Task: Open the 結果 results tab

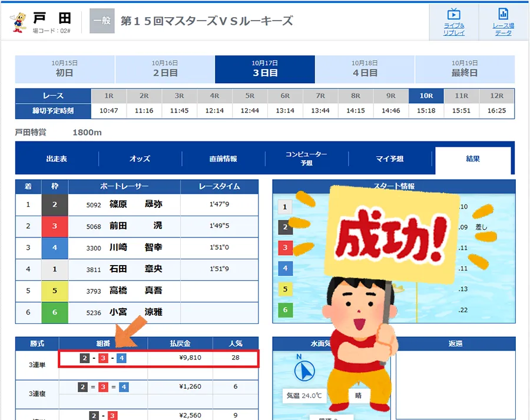Action: (x=473, y=160)
